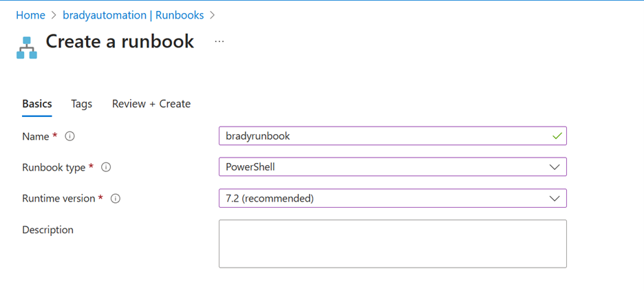644x291 pixels.
Task: Open the 7.2 (recommended) version combo box
Action: [x=393, y=198]
